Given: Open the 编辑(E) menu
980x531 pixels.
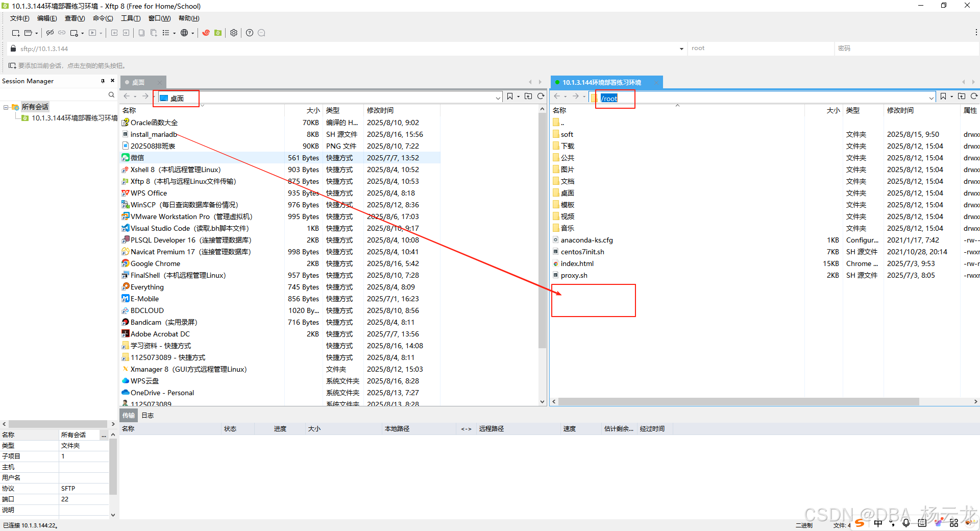Looking at the screenshot, I should (47, 18).
